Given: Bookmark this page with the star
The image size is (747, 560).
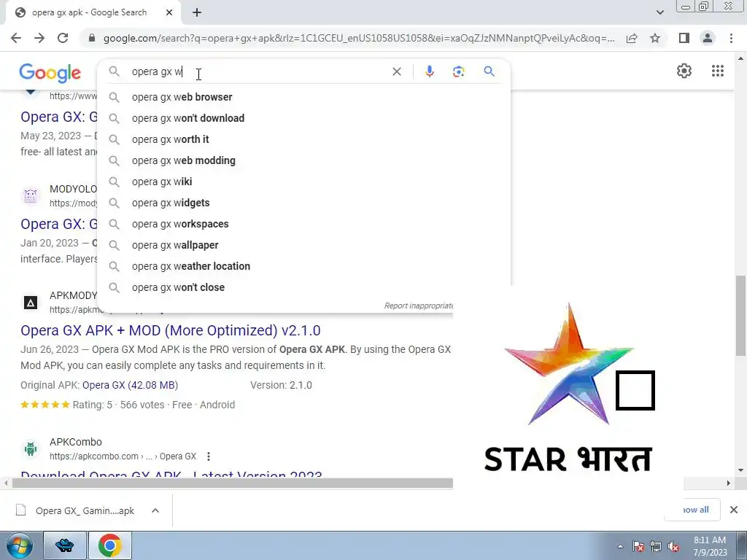Looking at the screenshot, I should (x=655, y=38).
